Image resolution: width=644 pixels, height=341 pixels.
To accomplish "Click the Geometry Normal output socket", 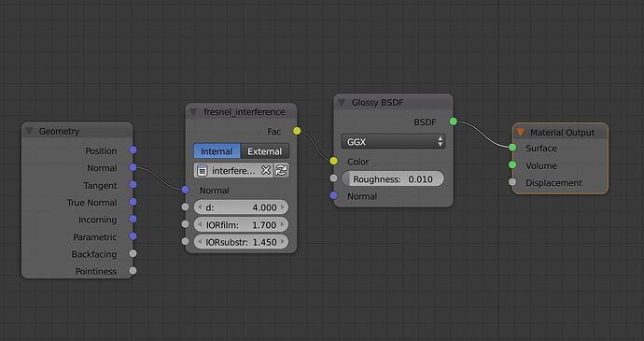I will tap(133, 167).
